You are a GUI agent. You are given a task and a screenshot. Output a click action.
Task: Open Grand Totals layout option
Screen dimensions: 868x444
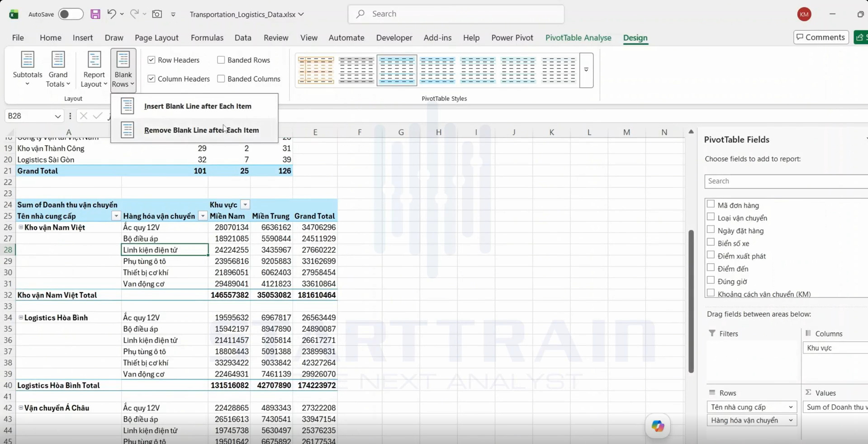(58, 69)
